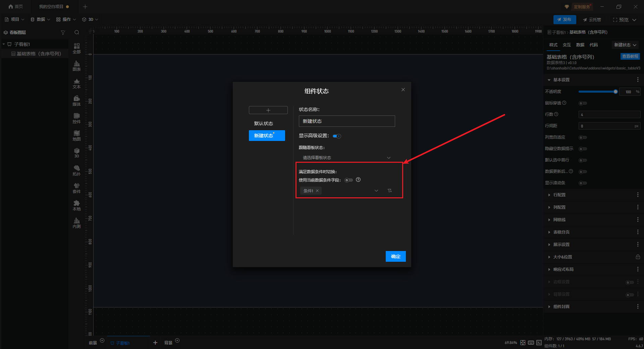Expand the 行配置 section
The height and width of the screenshot is (349, 644).
point(559,195)
